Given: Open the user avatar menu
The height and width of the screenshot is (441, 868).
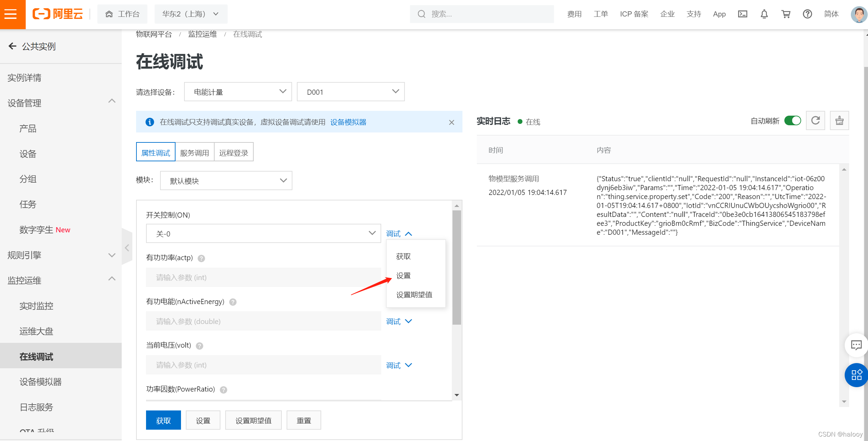Looking at the screenshot, I should pyautogui.click(x=858, y=14).
